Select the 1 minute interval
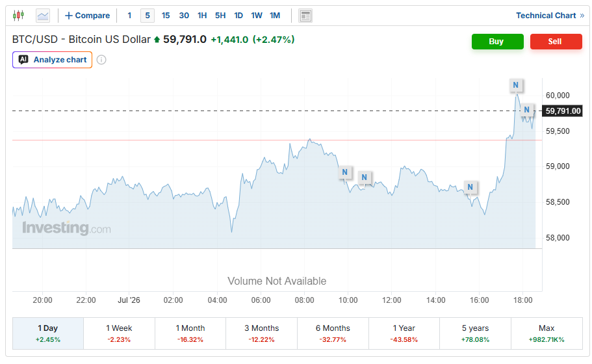 click(129, 16)
